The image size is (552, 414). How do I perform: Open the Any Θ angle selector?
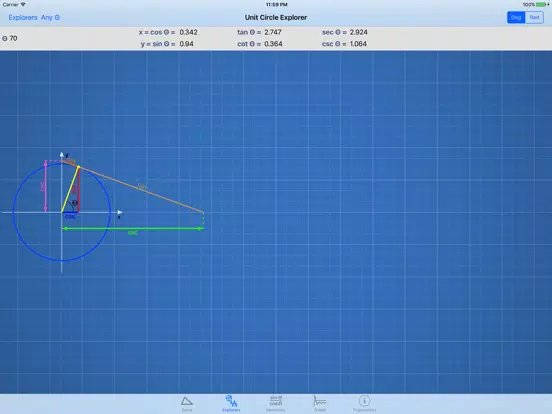pyautogui.click(x=50, y=17)
